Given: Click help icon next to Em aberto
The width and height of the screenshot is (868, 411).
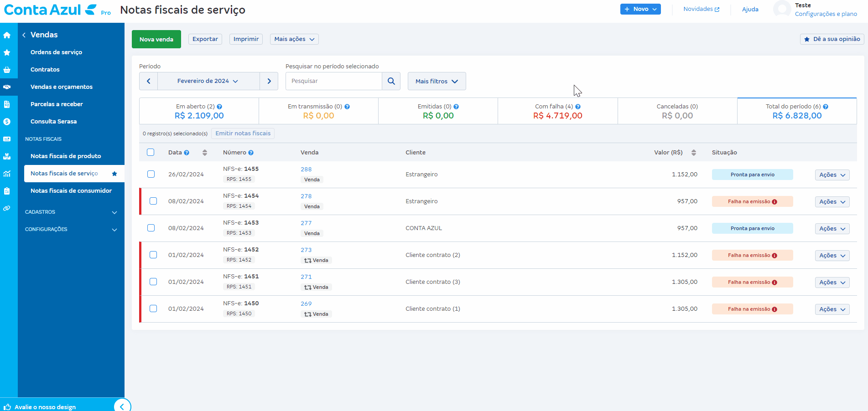Looking at the screenshot, I should [219, 107].
